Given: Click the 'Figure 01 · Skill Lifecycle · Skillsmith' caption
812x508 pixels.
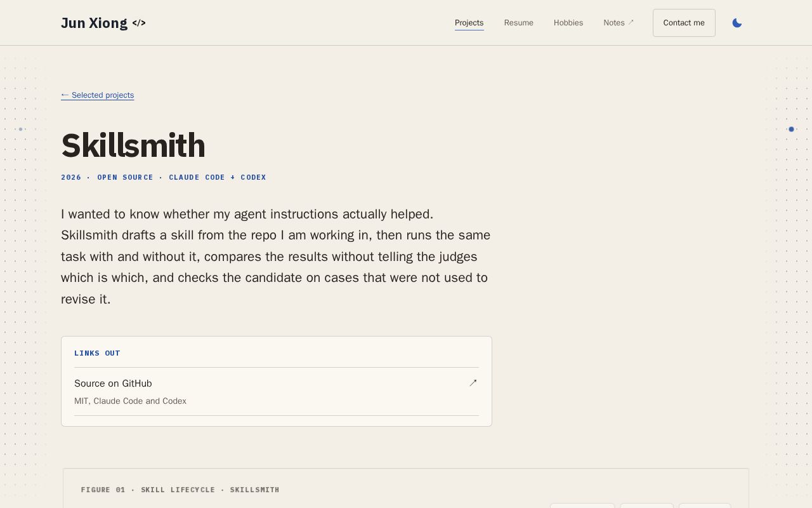Looking at the screenshot, I should (x=180, y=490).
